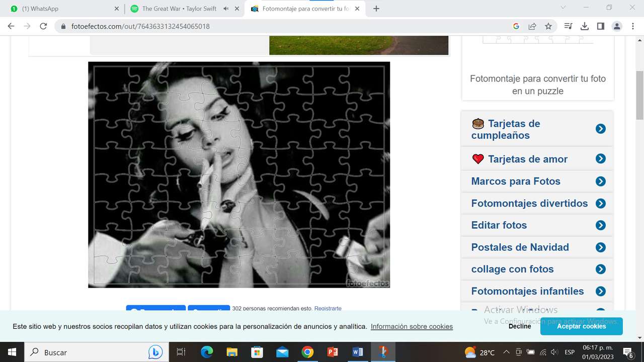Show hidden system tray icons
Image resolution: width=644 pixels, height=362 pixels.
506,352
